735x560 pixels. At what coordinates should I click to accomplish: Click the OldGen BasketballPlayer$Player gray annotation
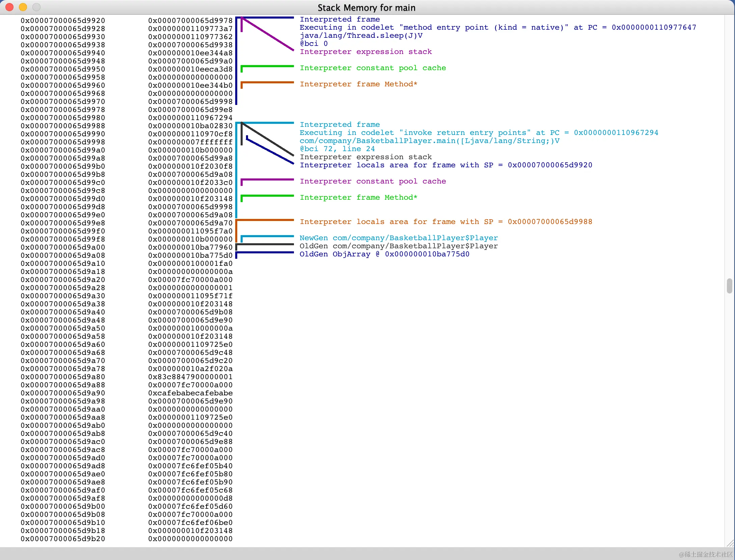coord(399,246)
